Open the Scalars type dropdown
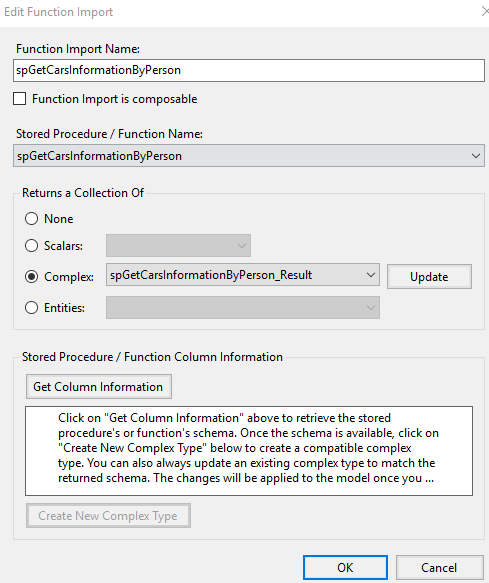Viewport: 489px width, 583px height. point(178,245)
